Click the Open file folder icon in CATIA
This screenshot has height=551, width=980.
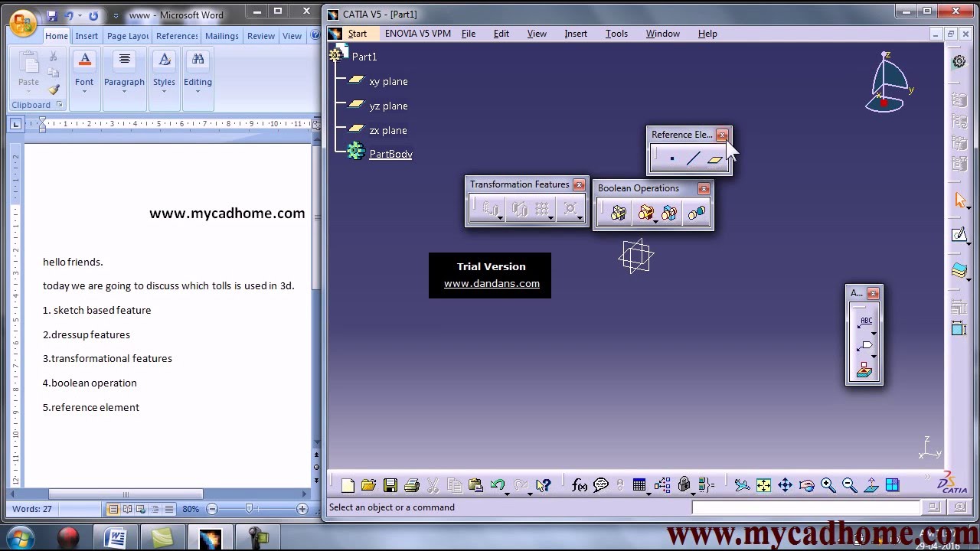point(368,485)
